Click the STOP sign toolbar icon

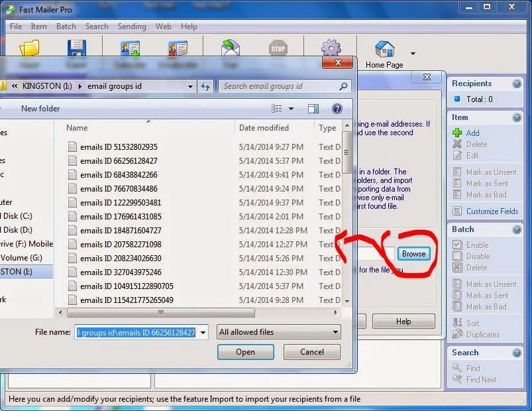pyautogui.click(x=278, y=48)
